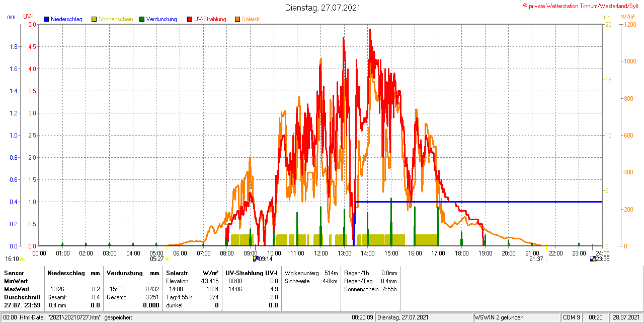The image size is (644, 323).
Task: Click the Sichtweite value 4-8km
Action: click(x=330, y=281)
